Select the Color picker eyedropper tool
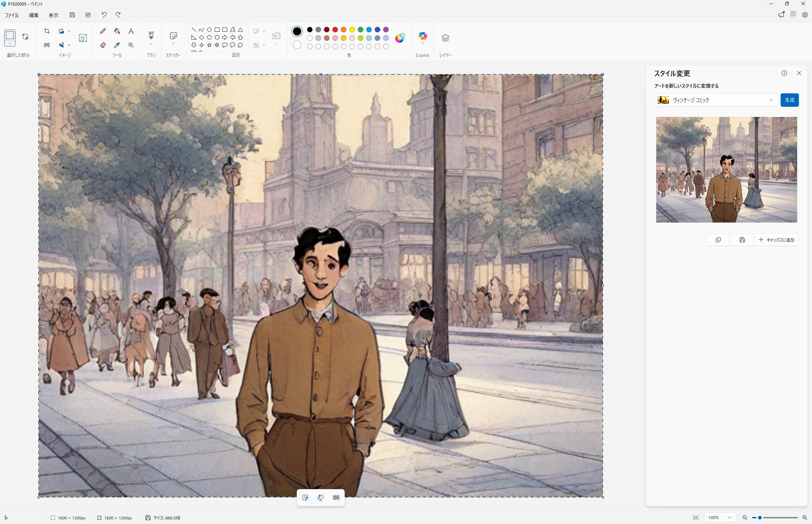The width and height of the screenshot is (812, 524). click(117, 45)
